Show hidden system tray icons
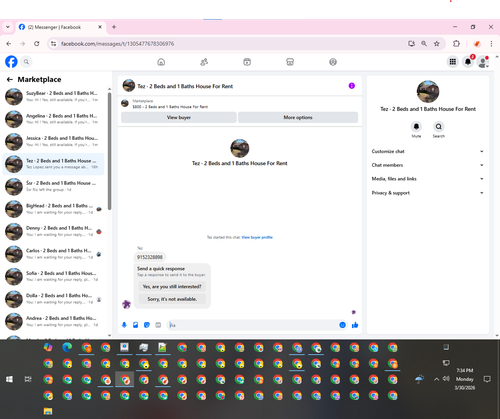This screenshot has height=419, width=500. pos(436,379)
